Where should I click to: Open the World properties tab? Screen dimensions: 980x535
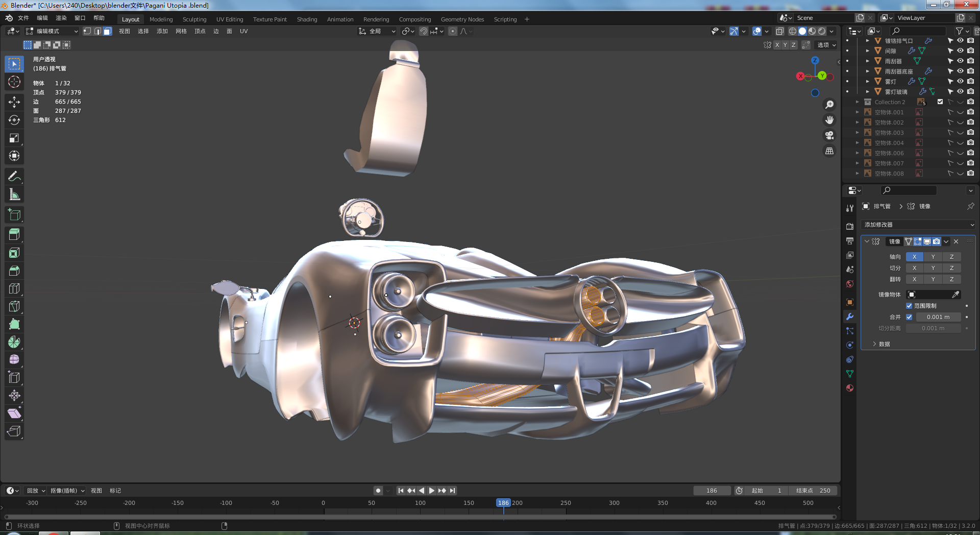(850, 284)
